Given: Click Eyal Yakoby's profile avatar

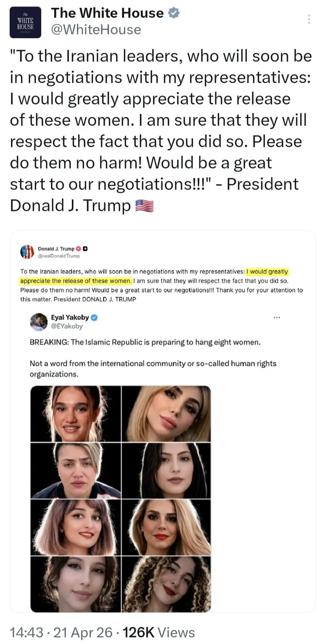Looking at the screenshot, I should click(x=39, y=322).
